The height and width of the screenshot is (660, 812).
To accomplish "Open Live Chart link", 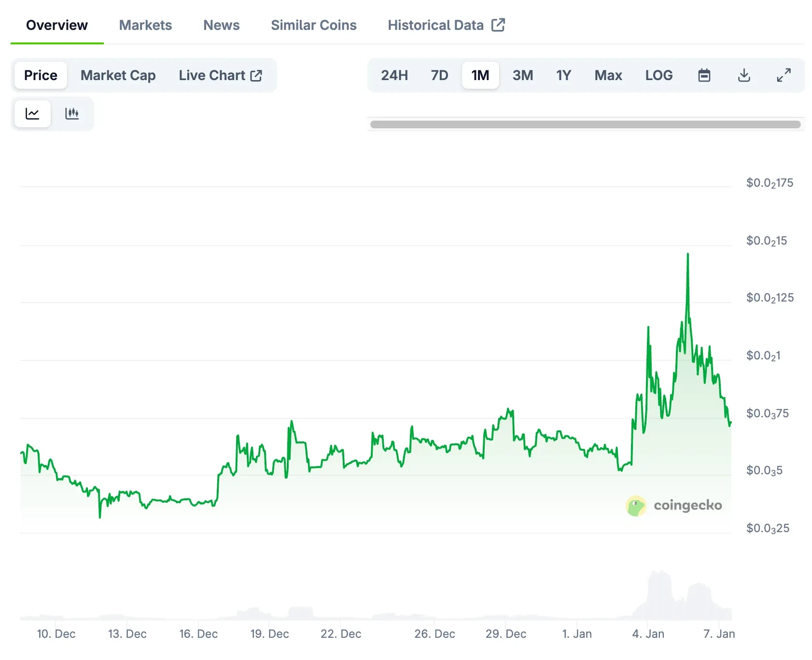I will click(x=220, y=75).
